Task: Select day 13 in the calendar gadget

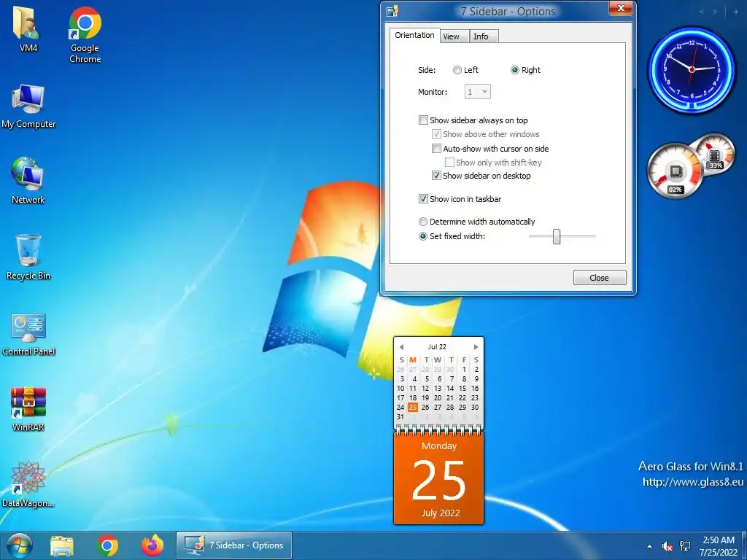Action: tap(438, 388)
